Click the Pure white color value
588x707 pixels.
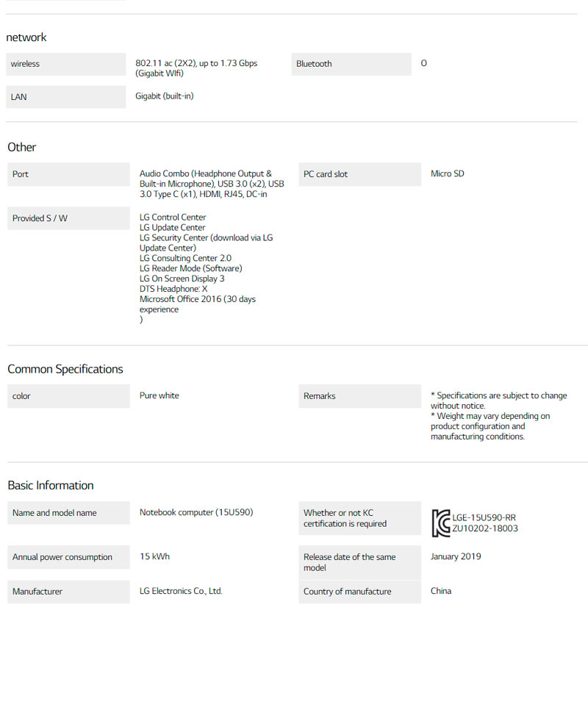[159, 395]
